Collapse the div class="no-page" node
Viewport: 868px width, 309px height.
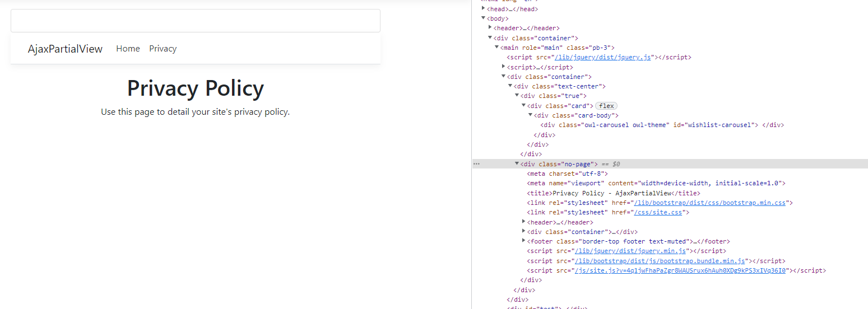pos(517,163)
